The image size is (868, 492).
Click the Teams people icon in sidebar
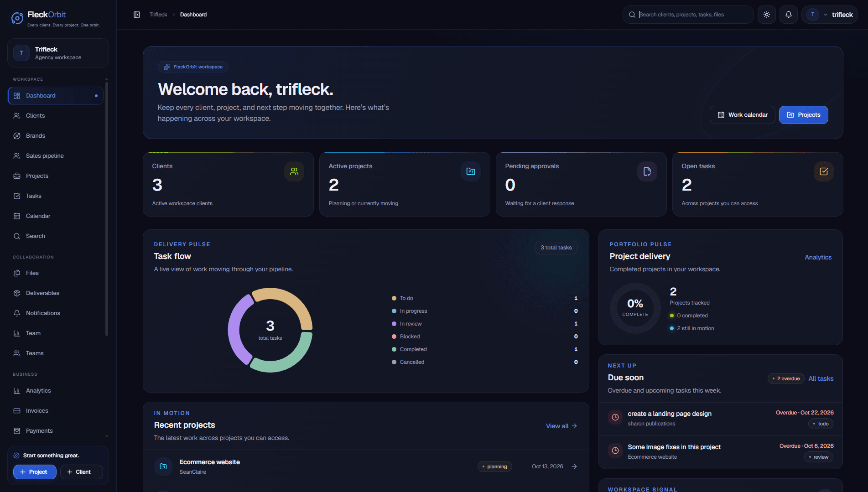17,353
